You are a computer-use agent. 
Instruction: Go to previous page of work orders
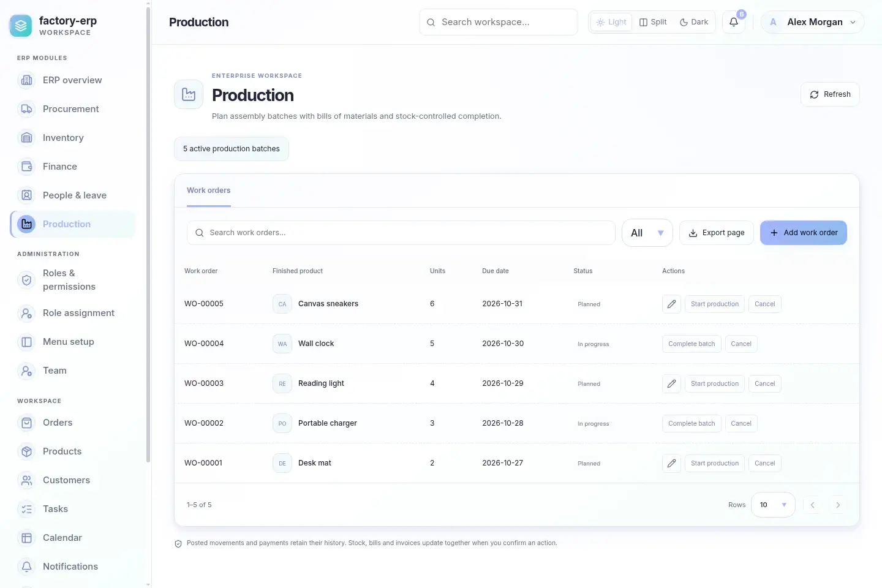(813, 505)
